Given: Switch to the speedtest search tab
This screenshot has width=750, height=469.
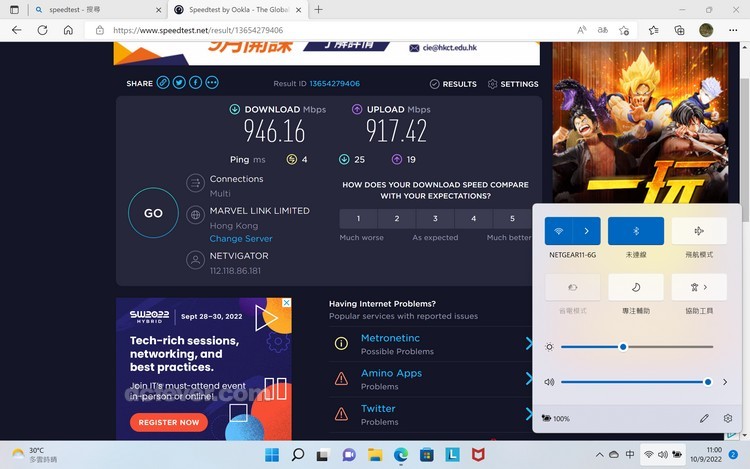Looking at the screenshot, I should (98, 10).
